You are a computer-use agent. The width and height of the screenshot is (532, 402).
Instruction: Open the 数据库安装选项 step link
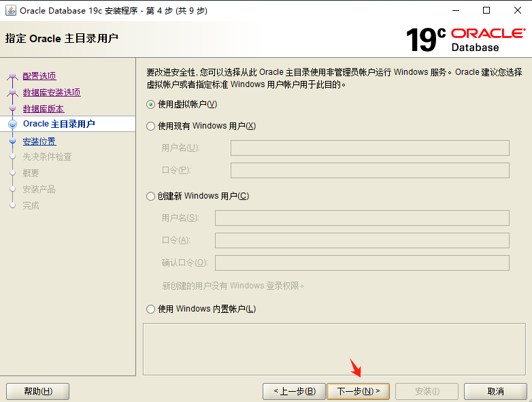point(52,93)
